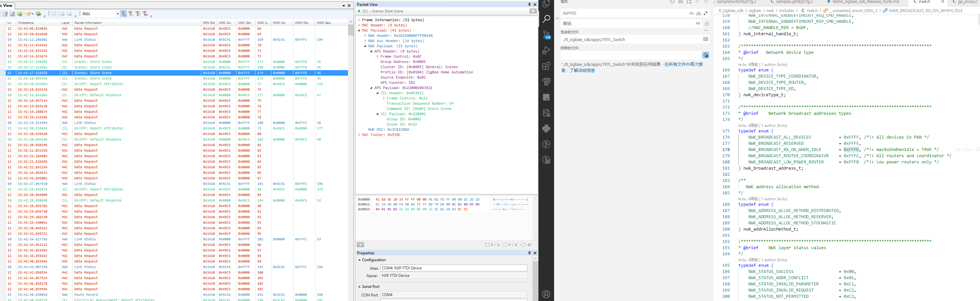
Task: Expand NWK Header node
Action: point(365,36)
